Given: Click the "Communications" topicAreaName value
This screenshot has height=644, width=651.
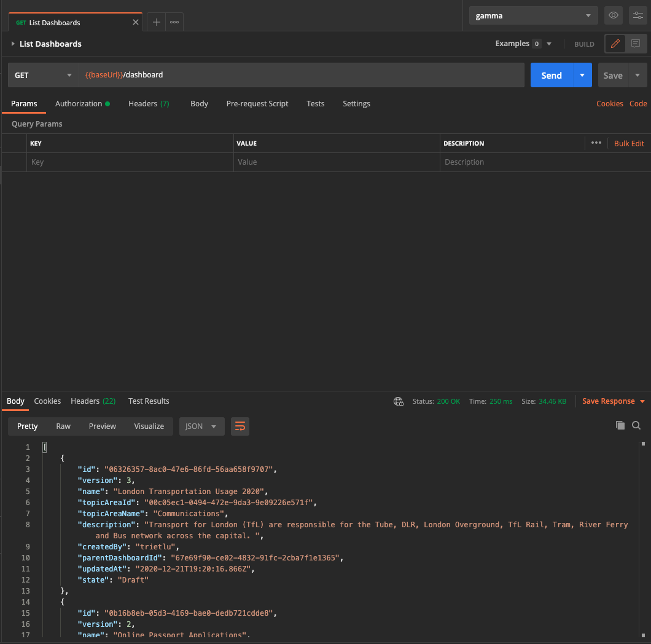Looking at the screenshot, I should 190,514.
